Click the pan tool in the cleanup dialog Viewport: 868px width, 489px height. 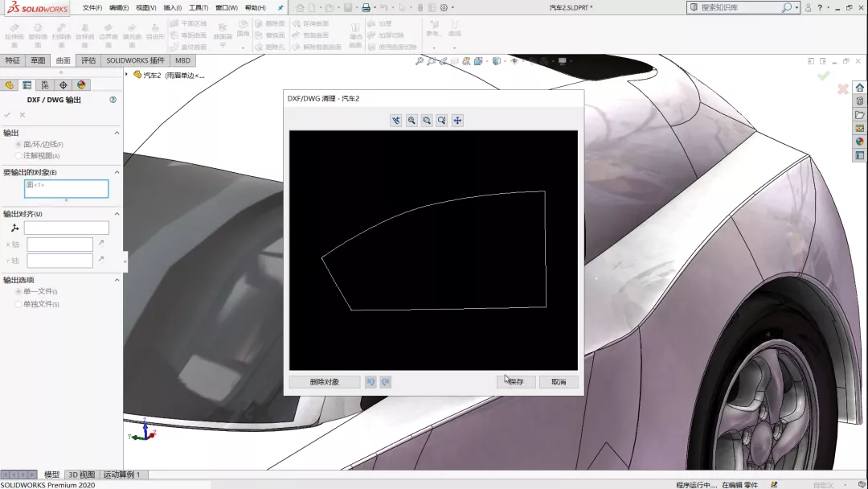coord(457,121)
